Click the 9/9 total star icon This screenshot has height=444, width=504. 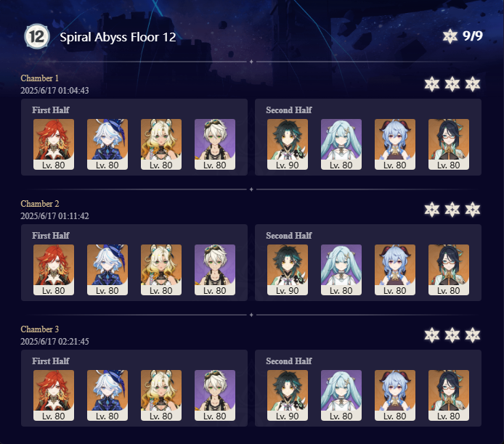coord(450,36)
